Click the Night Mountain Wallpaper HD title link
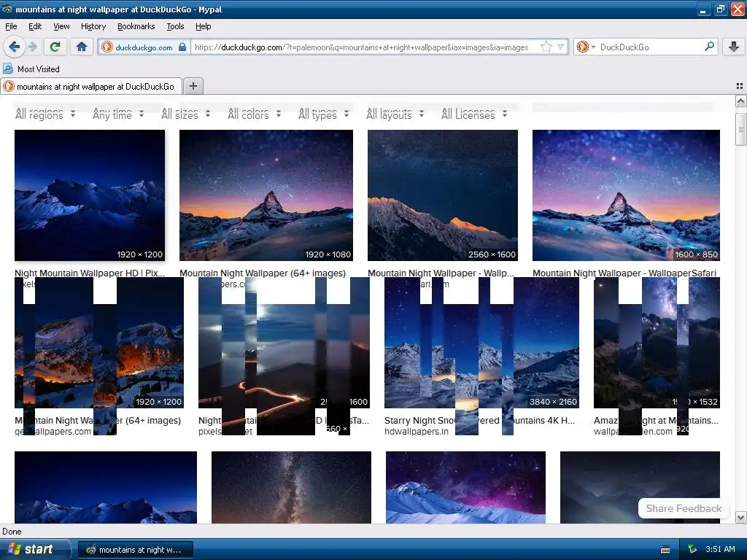Viewport: 747px width, 560px height. 90,273
